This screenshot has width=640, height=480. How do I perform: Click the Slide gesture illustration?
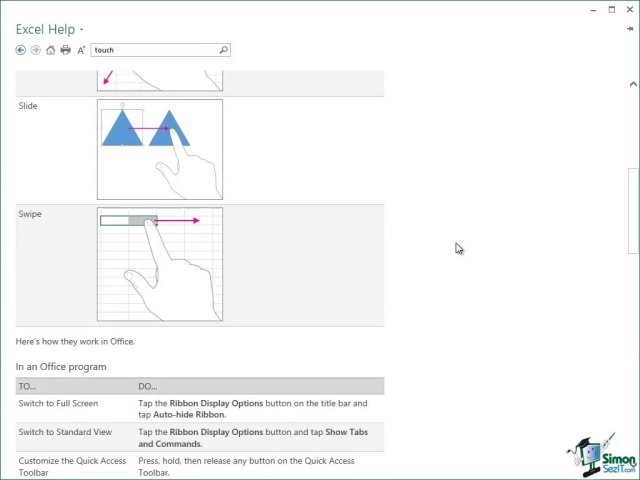pos(160,149)
